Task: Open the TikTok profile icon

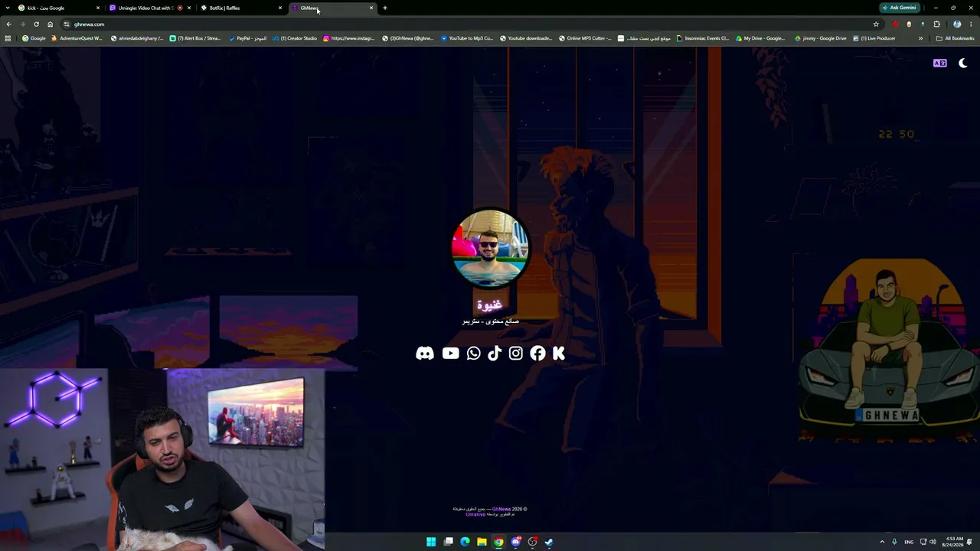Action: [495, 353]
